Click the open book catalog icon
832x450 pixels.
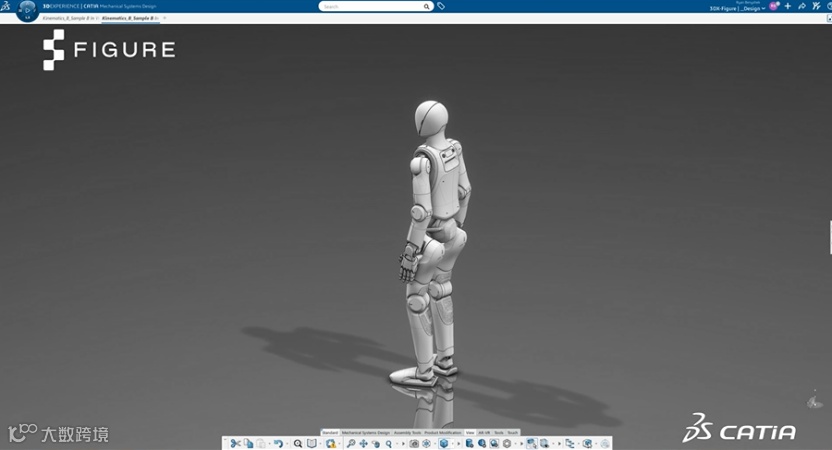312,444
